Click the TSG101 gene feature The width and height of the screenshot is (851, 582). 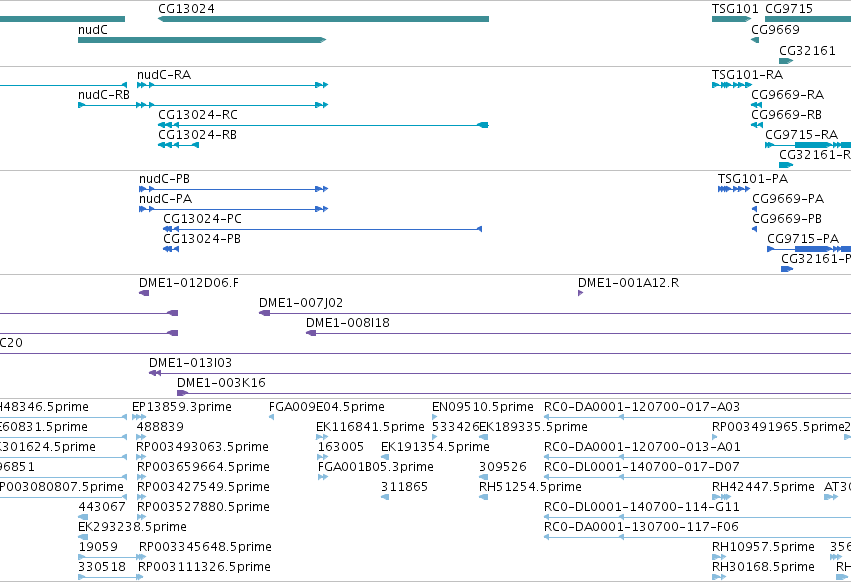(x=732, y=19)
